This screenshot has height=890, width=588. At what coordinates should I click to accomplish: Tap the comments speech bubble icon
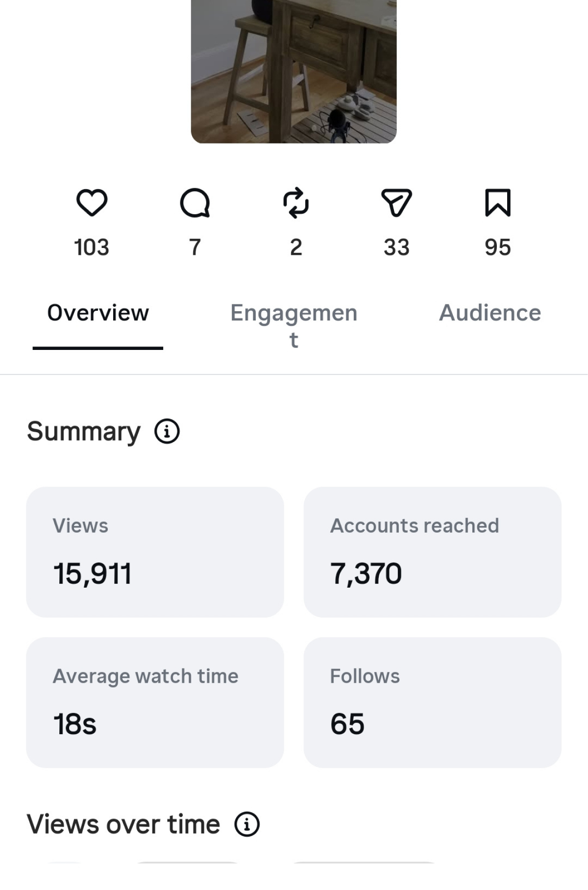coord(195,202)
